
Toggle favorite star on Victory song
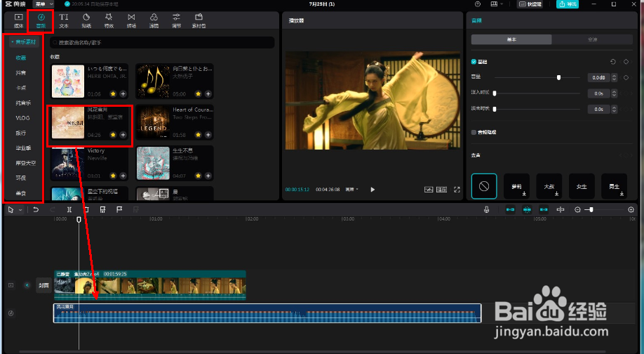click(114, 176)
